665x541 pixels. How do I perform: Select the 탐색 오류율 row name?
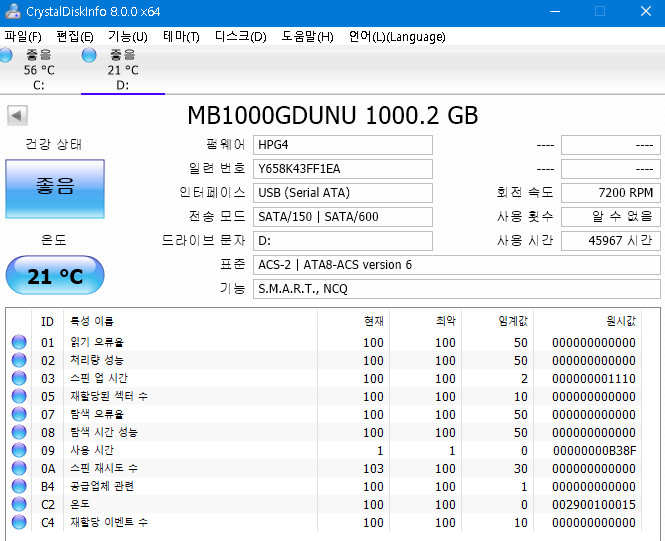click(x=97, y=414)
